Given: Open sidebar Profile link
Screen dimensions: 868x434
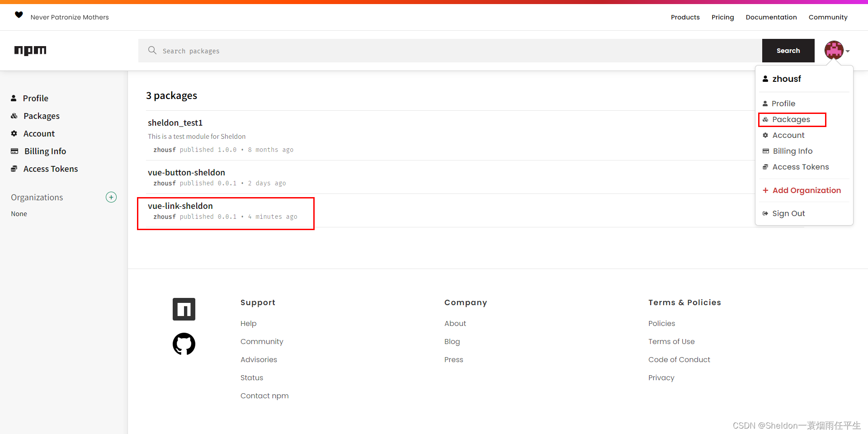Looking at the screenshot, I should point(36,98).
